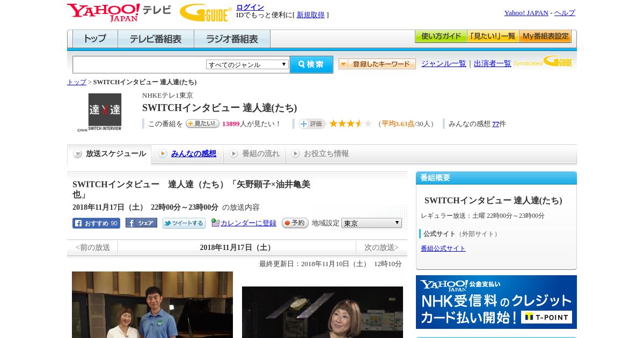Select the みんなの感想 tab
Image resolution: width=644 pixels, height=338 pixels.
(187, 154)
